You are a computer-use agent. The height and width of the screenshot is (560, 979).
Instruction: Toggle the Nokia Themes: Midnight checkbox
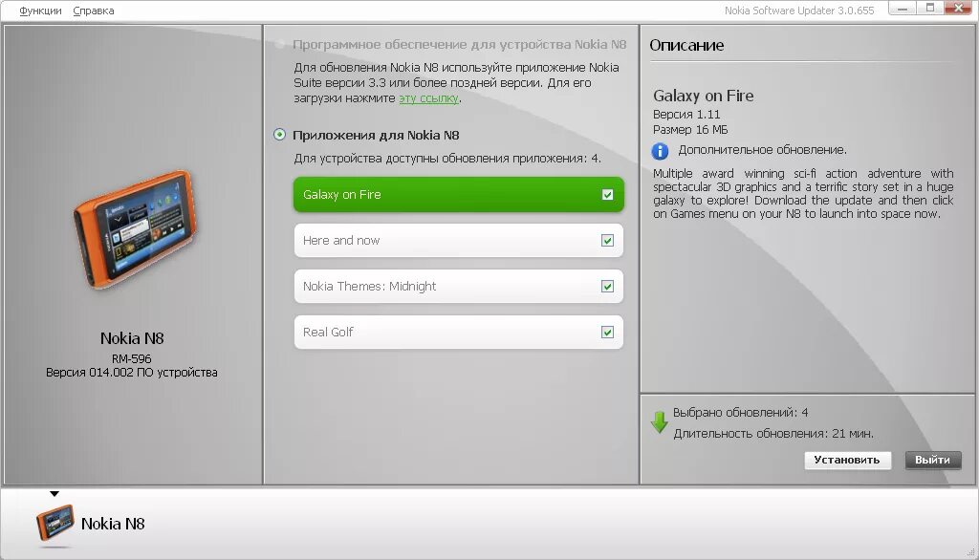[607, 286]
